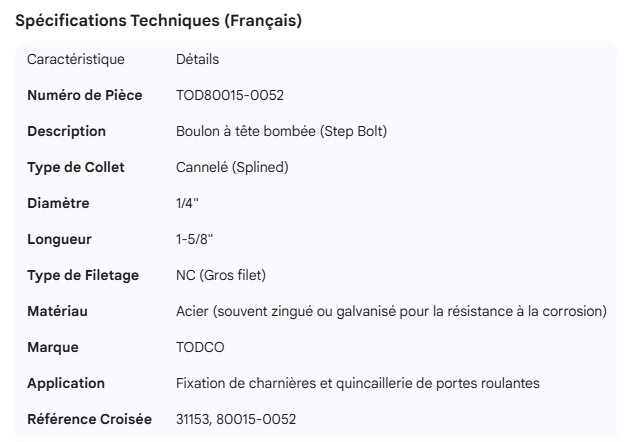This screenshot has width=630, height=442.
Task: Click the cross reference 31153, 80015-0052
Action: click(236, 419)
